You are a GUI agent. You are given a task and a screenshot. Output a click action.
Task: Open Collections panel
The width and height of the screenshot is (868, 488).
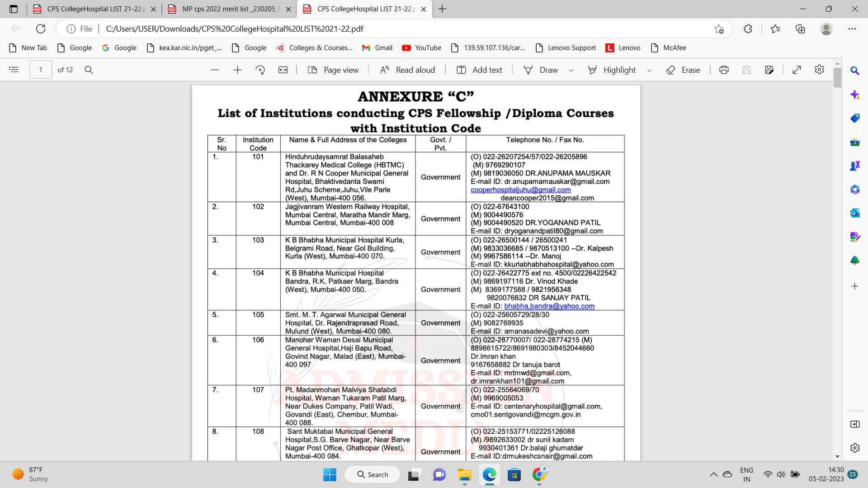800,29
